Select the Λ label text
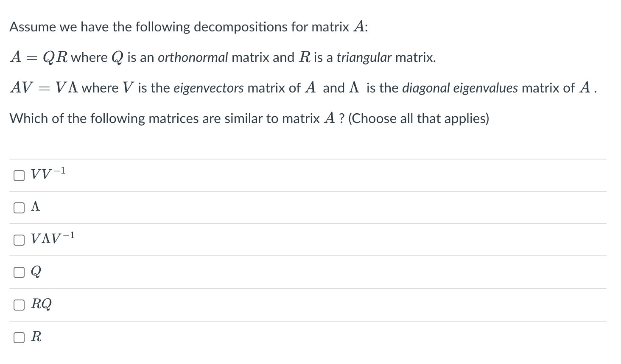621x364 pixels. point(36,207)
